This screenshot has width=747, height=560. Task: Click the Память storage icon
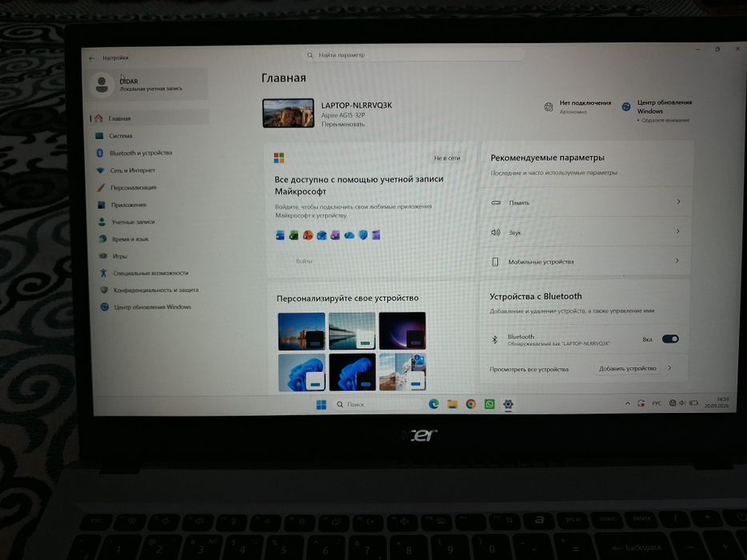[496, 203]
